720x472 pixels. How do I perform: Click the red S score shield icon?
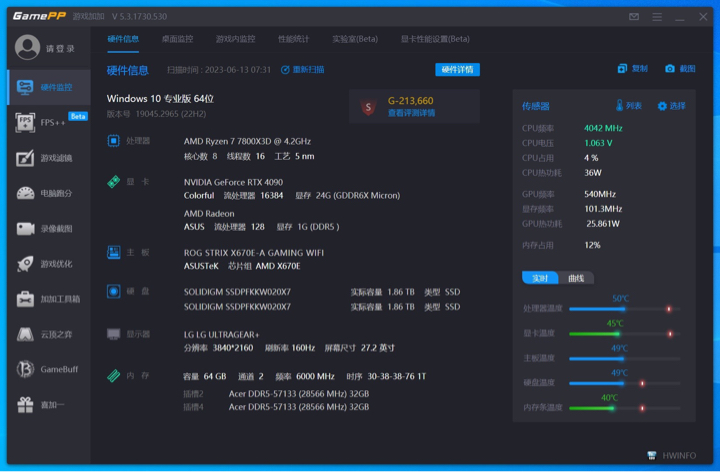click(x=368, y=107)
